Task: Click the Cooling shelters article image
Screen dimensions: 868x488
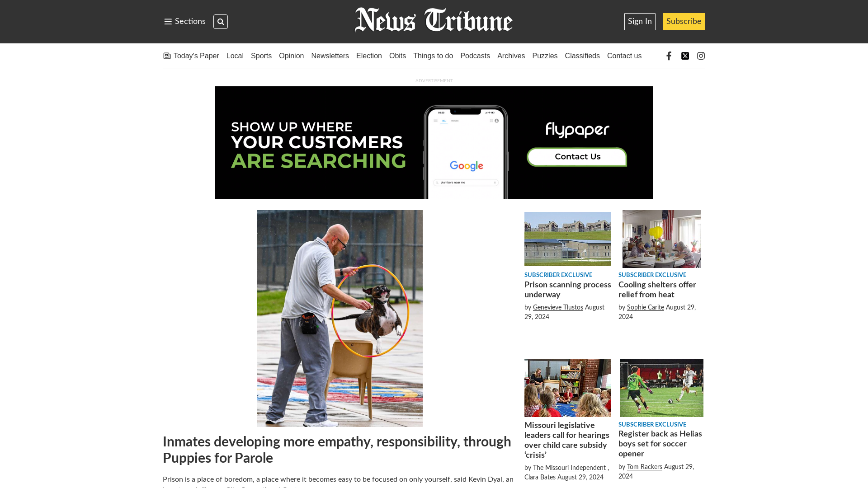Action: [x=662, y=238]
